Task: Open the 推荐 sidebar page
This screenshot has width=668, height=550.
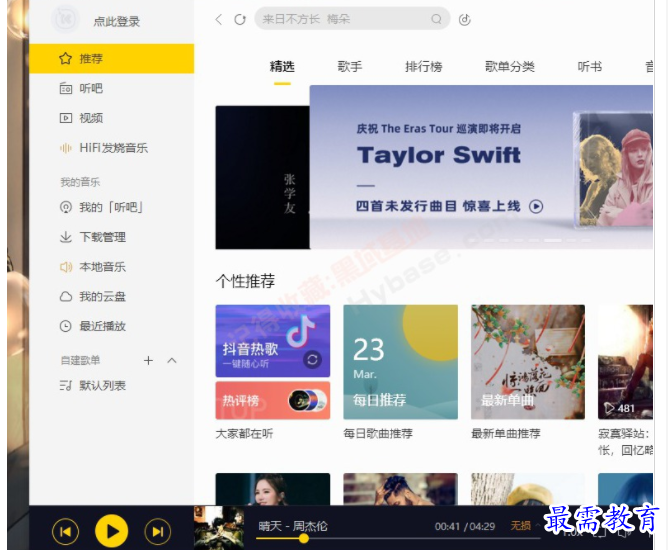Action: [112, 58]
